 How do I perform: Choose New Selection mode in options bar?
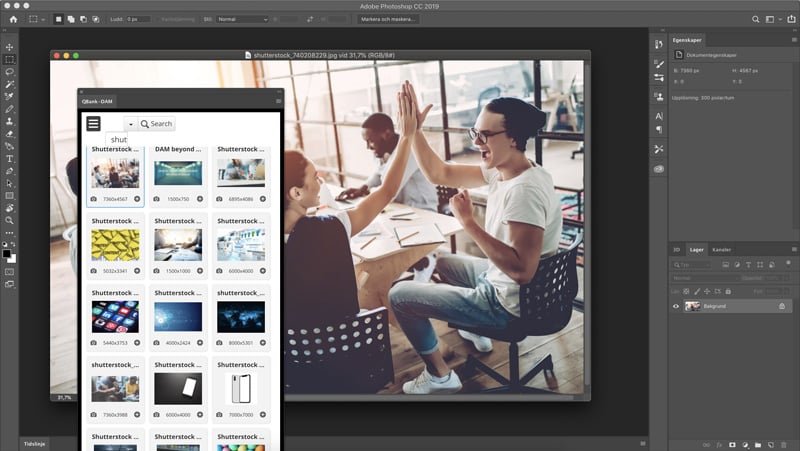(59, 19)
